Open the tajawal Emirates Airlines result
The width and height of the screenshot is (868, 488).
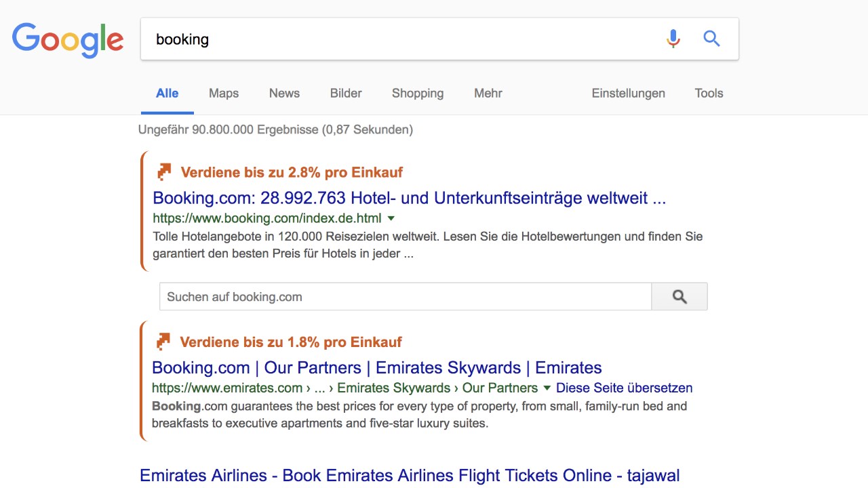tap(409, 476)
